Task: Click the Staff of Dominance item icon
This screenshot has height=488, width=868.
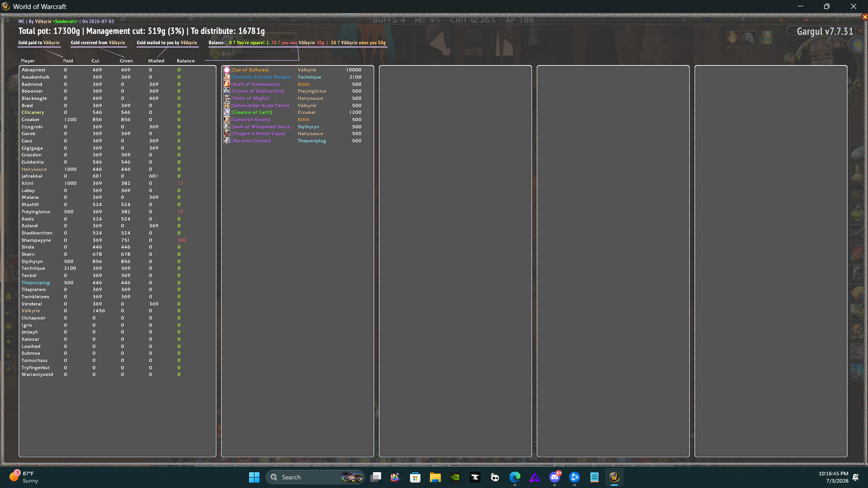Action: tap(227, 84)
